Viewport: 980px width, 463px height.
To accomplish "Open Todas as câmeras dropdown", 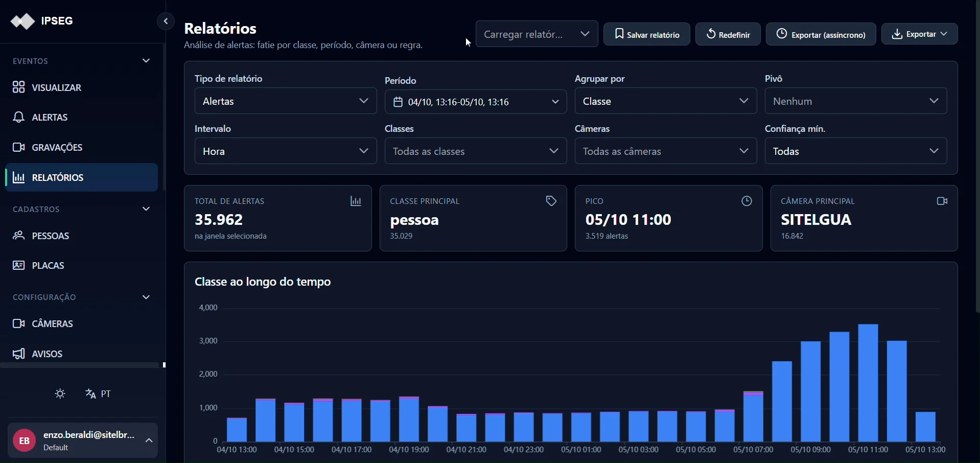I will pyautogui.click(x=666, y=151).
